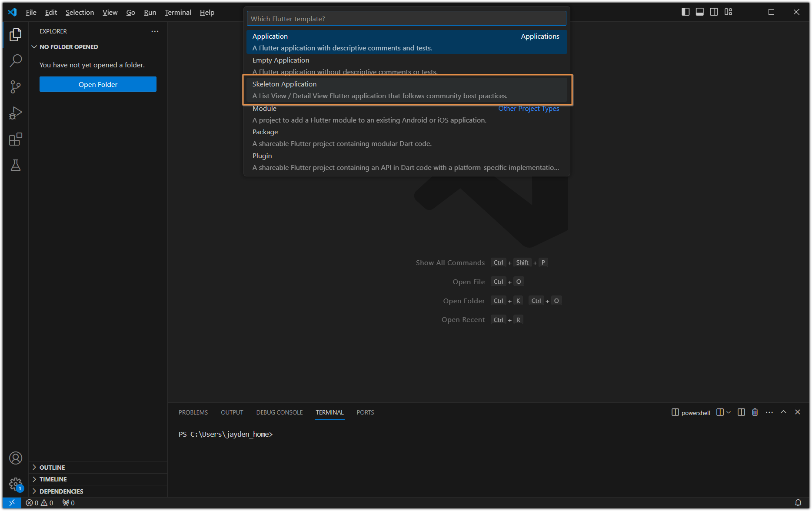Choose the Skeleton Application template
The image size is (812, 511).
406,90
